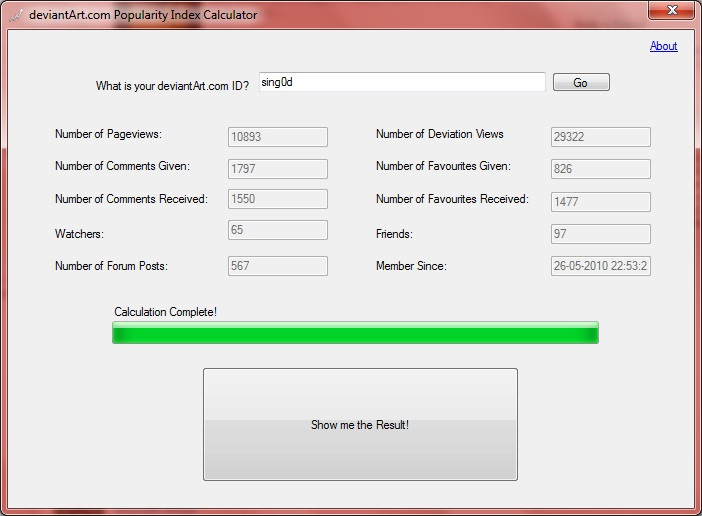Close the Popularity Index Calculator window
702x516 pixels.
click(672, 10)
